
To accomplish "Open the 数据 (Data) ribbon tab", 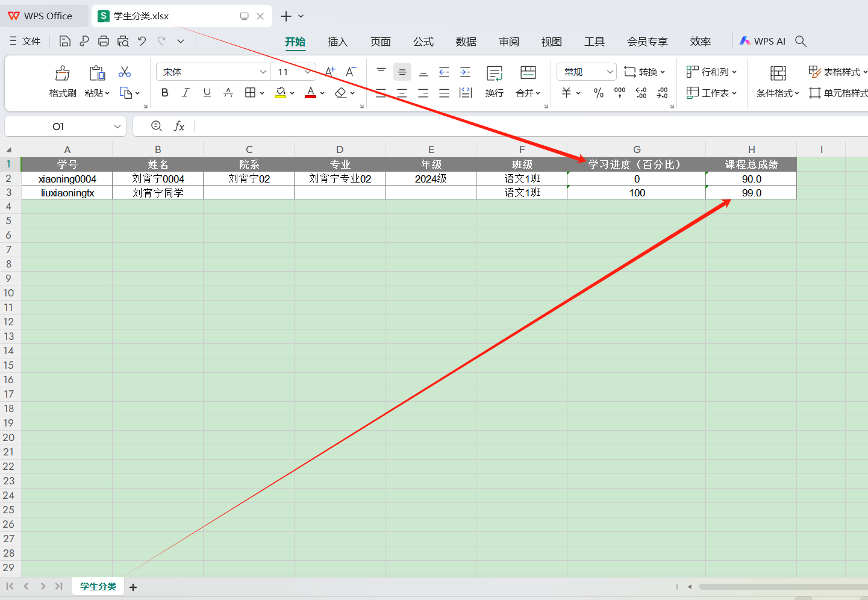I will 466,42.
